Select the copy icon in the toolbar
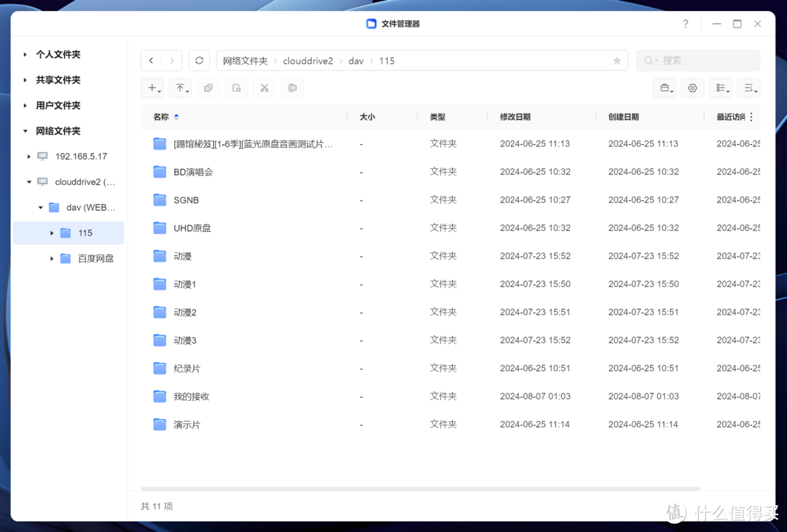Image resolution: width=787 pixels, height=532 pixels. click(x=209, y=87)
